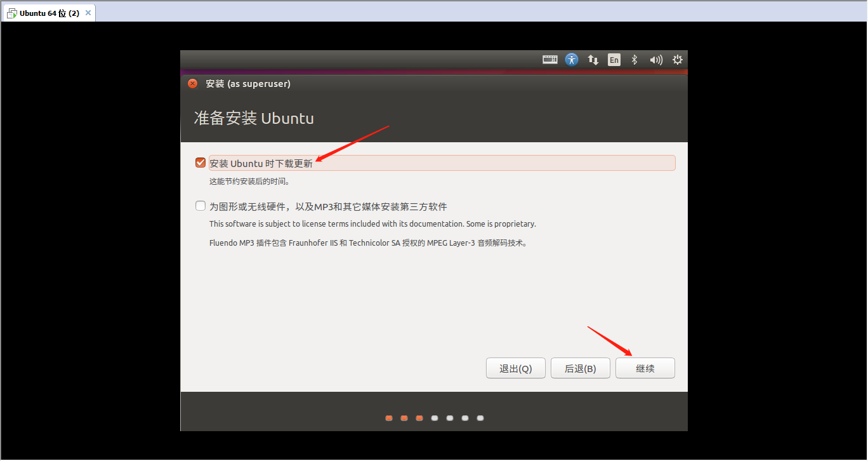
Task: Close the 安装 installer window
Action: pyautogui.click(x=193, y=83)
